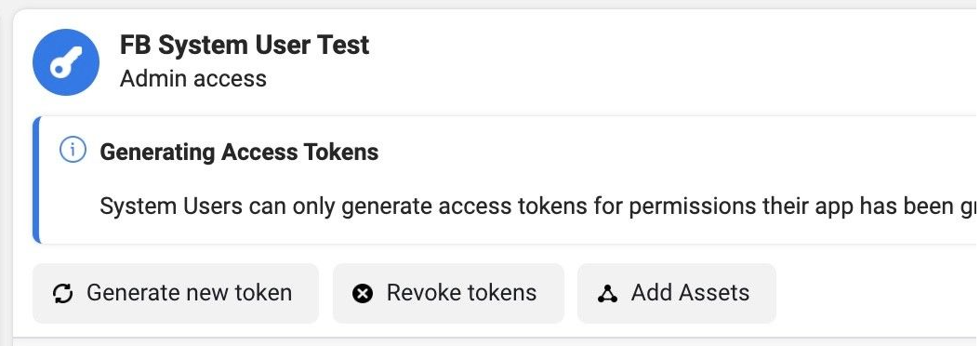Image resolution: width=980 pixels, height=346 pixels.
Task: Click the System Users description sentence
Action: tap(538, 206)
